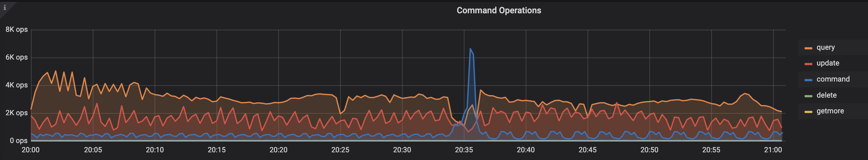Open the red update color swatch
The image size is (868, 160).
808,64
